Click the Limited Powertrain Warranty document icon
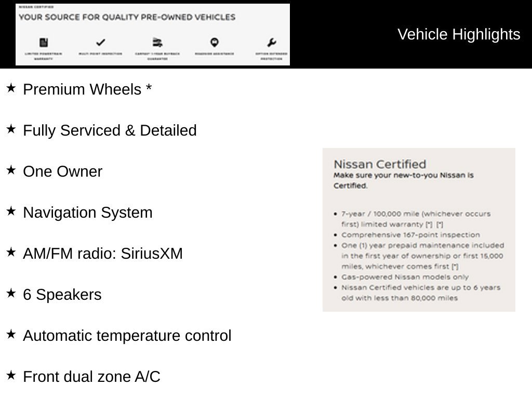Screen dimensions: 532x399 point(44,43)
